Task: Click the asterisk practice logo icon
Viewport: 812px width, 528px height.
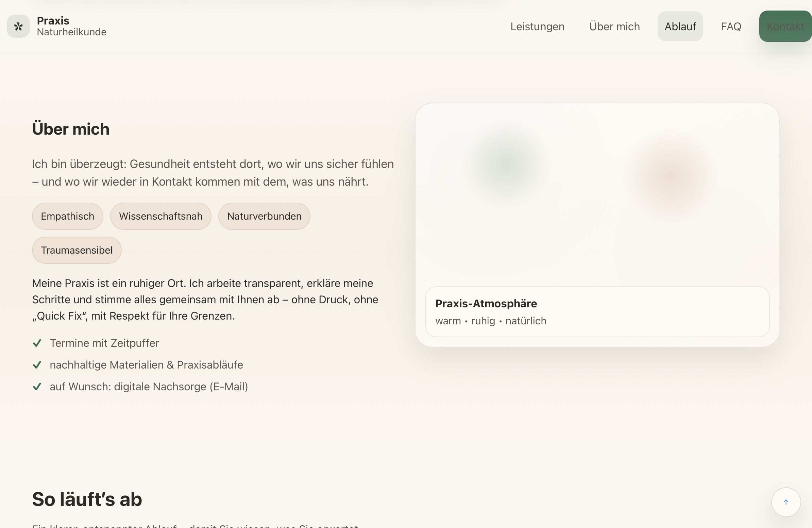Action: click(x=18, y=26)
